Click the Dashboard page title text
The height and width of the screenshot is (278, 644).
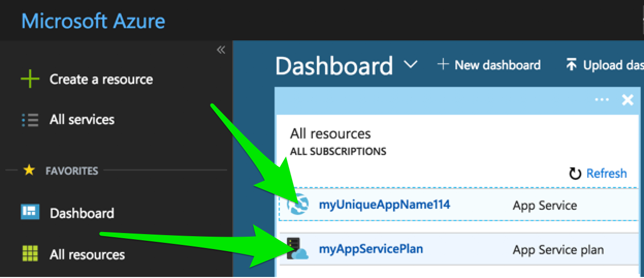tap(334, 66)
